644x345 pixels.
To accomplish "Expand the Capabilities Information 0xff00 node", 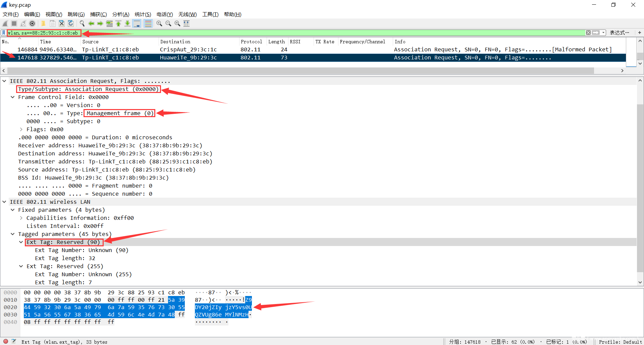I will 21,218.
